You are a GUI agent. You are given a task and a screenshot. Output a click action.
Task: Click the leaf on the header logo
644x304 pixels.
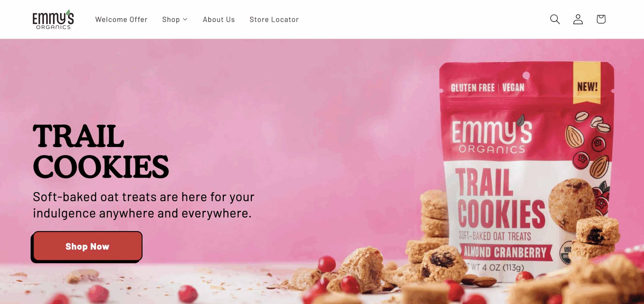tap(68, 12)
